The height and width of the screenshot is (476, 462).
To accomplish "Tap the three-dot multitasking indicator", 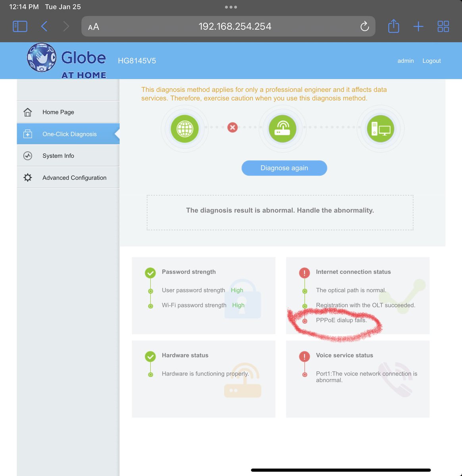I will tap(231, 7).
